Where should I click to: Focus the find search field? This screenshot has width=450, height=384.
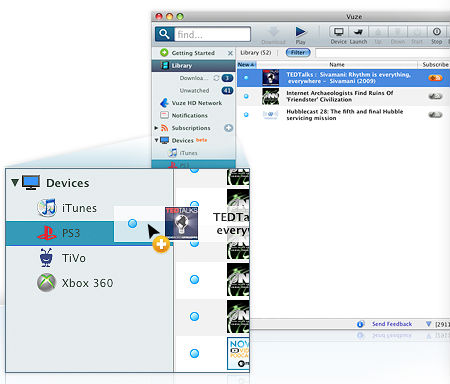(x=212, y=34)
